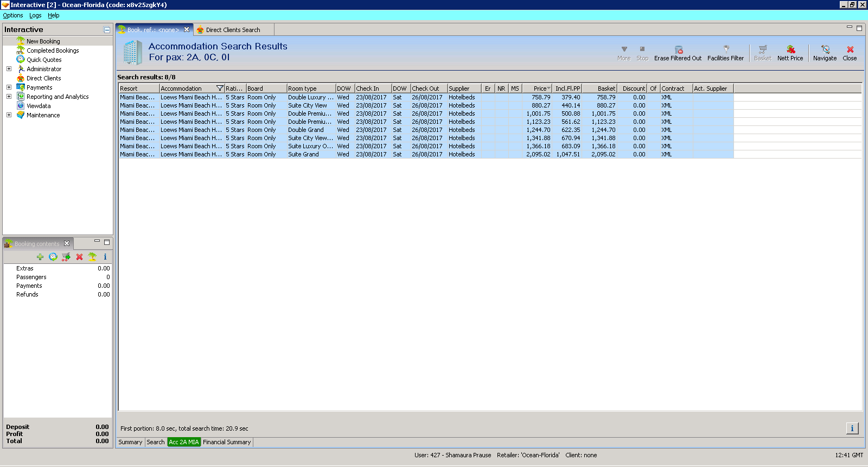Click the Accommodation column filter icon

click(x=220, y=89)
